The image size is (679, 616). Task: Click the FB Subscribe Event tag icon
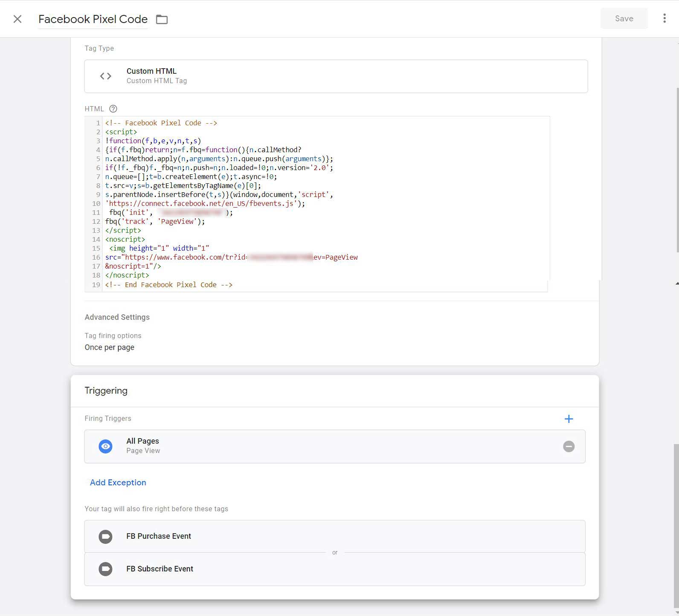(106, 569)
